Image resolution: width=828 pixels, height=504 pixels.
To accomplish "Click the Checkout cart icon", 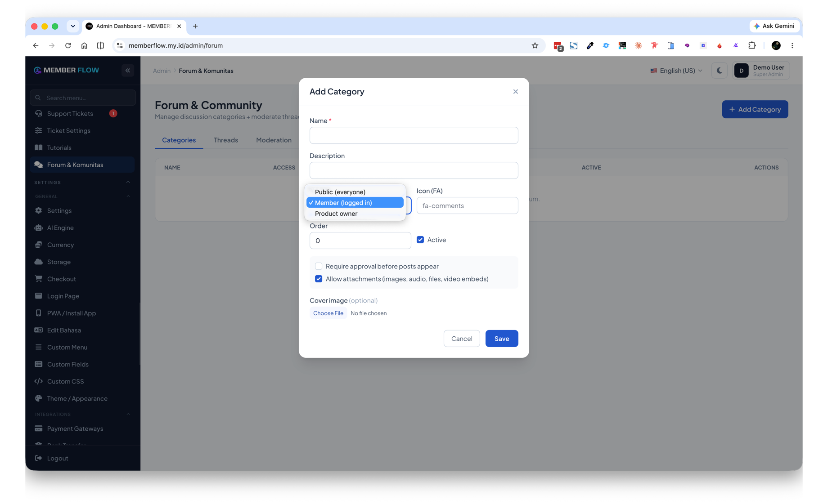I will tap(39, 279).
